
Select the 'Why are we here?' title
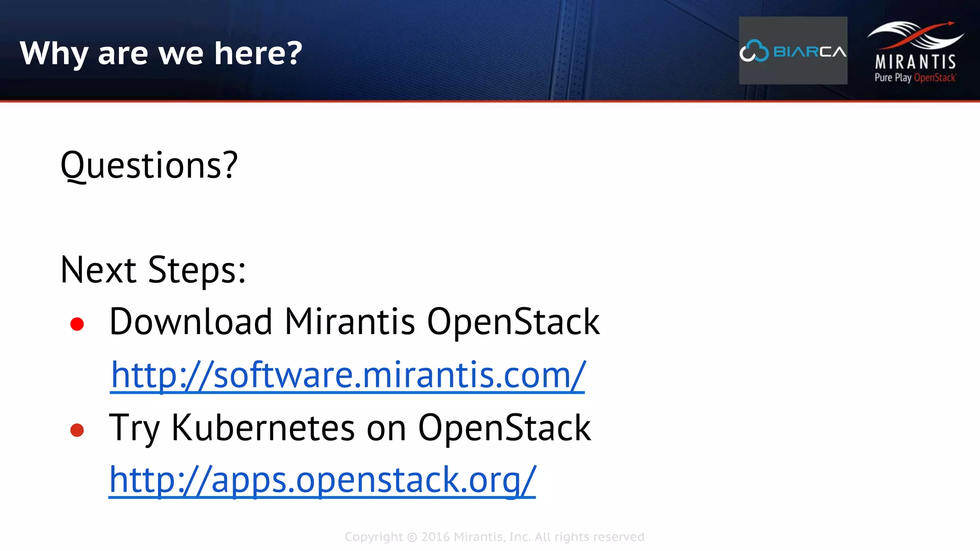(x=161, y=53)
